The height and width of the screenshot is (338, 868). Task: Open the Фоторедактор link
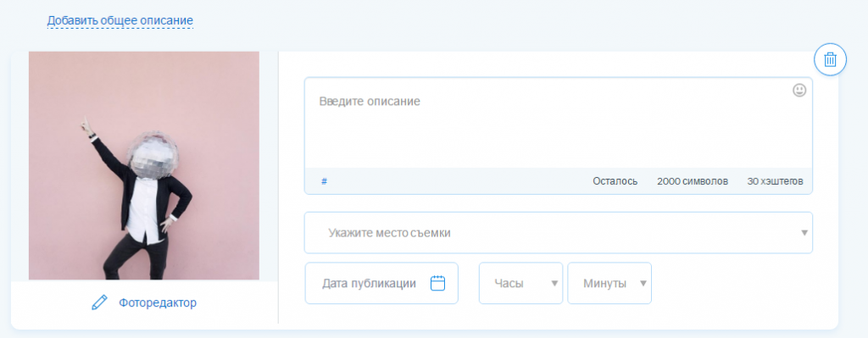click(157, 302)
